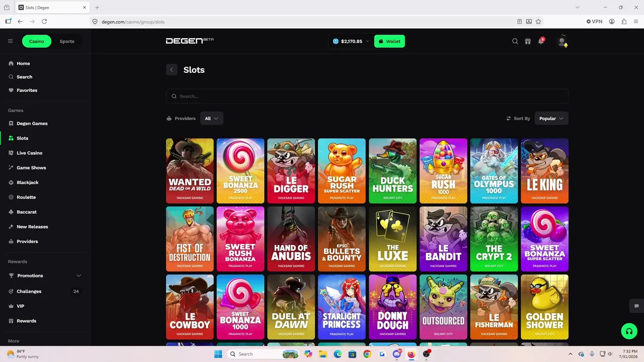Go back with the arrow beside Slots
Viewport: 644px width, 362px height.
tap(172, 70)
